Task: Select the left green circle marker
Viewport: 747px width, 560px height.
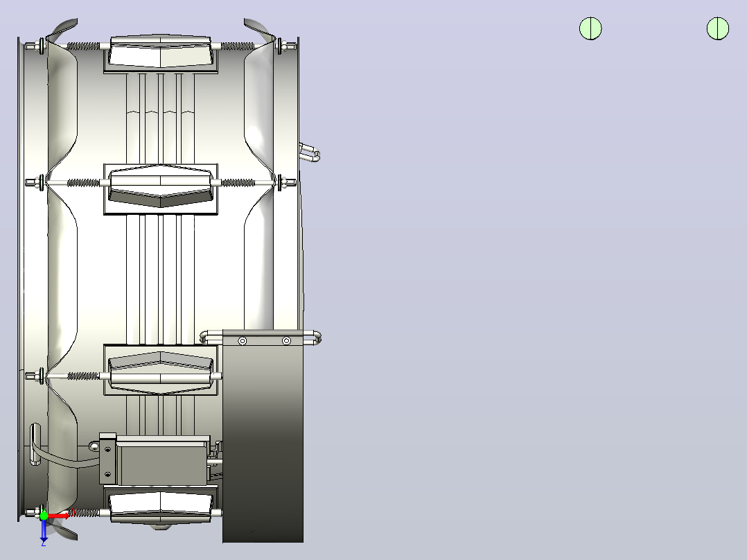Action: [590, 28]
